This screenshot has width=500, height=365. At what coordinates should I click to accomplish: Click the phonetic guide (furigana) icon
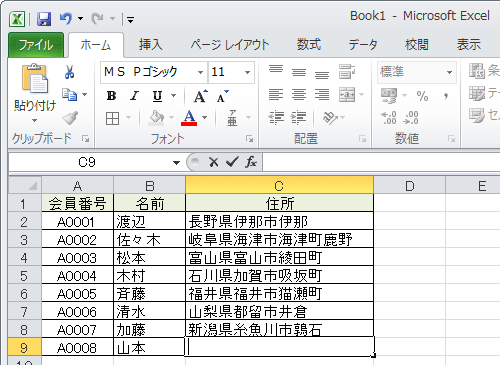[x=232, y=118]
